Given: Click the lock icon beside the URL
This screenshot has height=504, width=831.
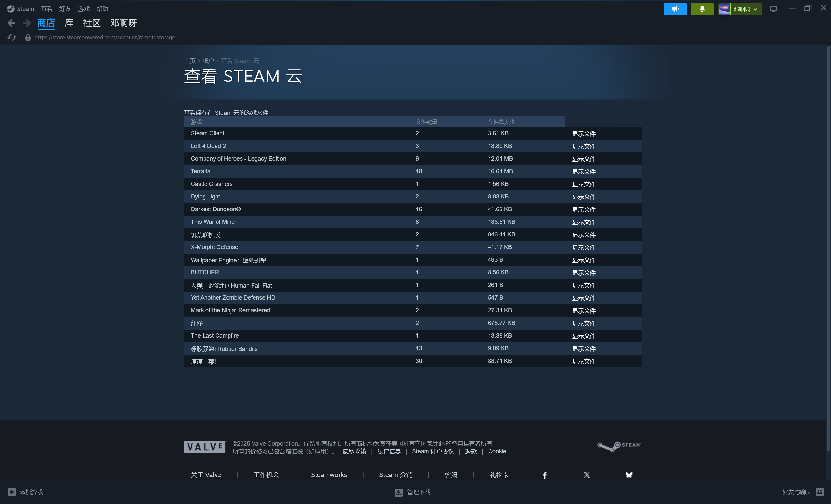Looking at the screenshot, I should (28, 37).
